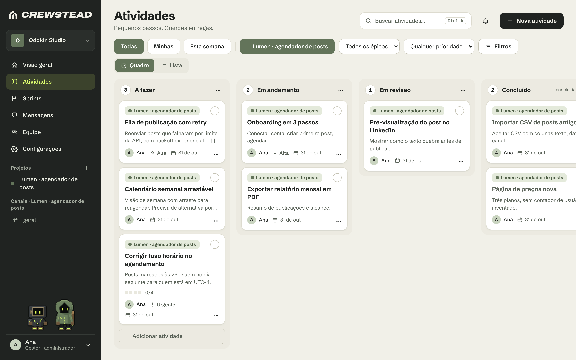Click the Crewstead logo icon
This screenshot has height=360, width=576.
pyautogui.click(x=13, y=15)
